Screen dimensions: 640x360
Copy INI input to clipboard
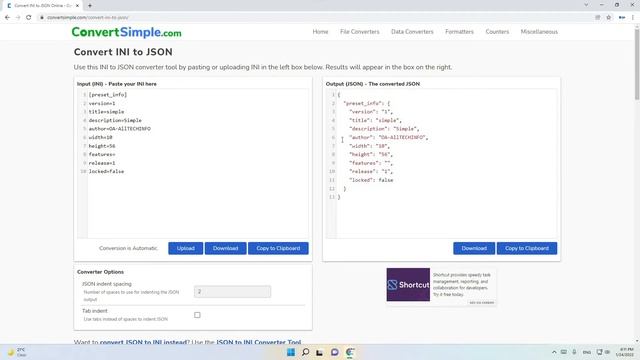(278, 248)
